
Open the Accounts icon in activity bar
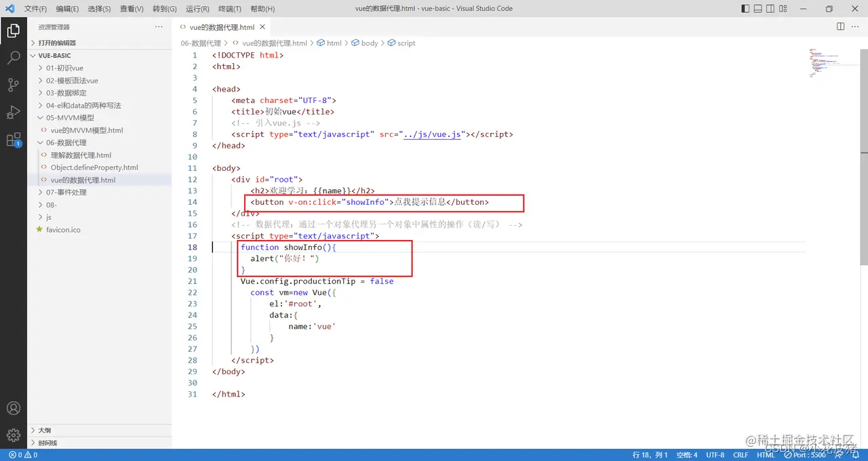point(13,408)
